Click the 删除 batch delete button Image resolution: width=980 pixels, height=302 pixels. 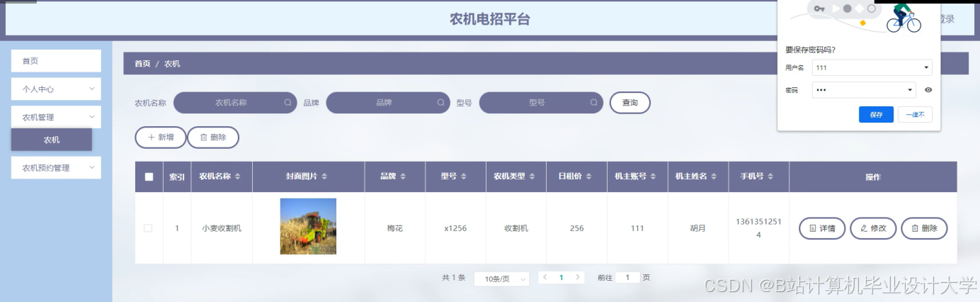pyautogui.click(x=213, y=138)
